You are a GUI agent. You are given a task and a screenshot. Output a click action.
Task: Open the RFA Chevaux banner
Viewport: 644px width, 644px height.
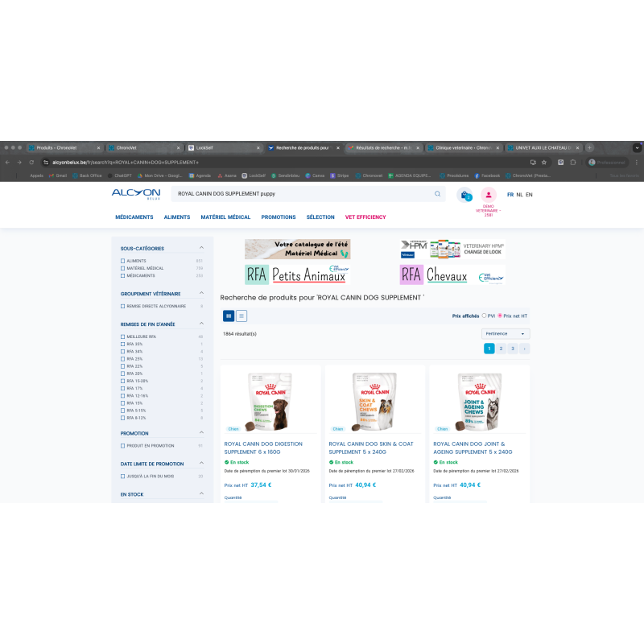click(452, 275)
